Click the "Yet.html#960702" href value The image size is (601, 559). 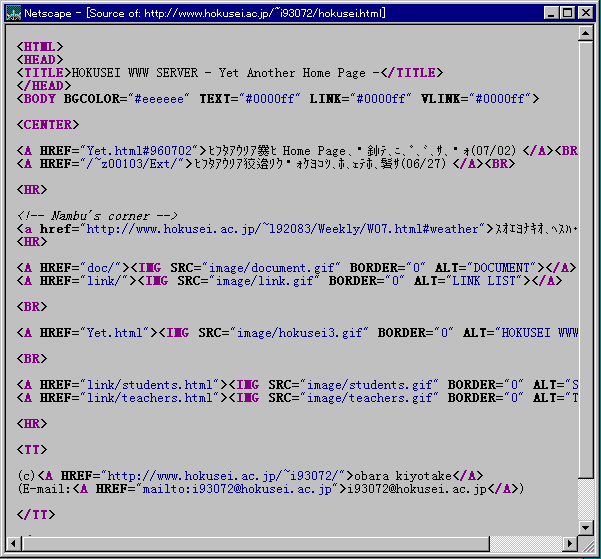click(x=139, y=151)
